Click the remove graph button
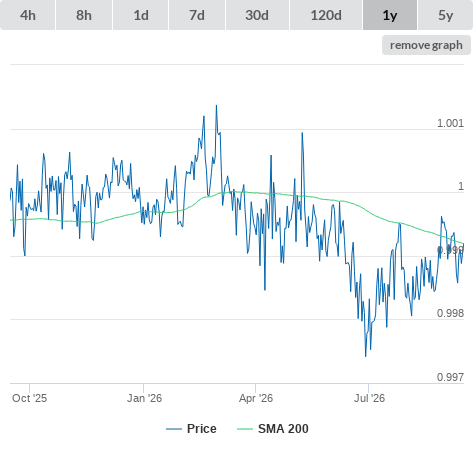This screenshot has height=455, width=474. point(426,45)
